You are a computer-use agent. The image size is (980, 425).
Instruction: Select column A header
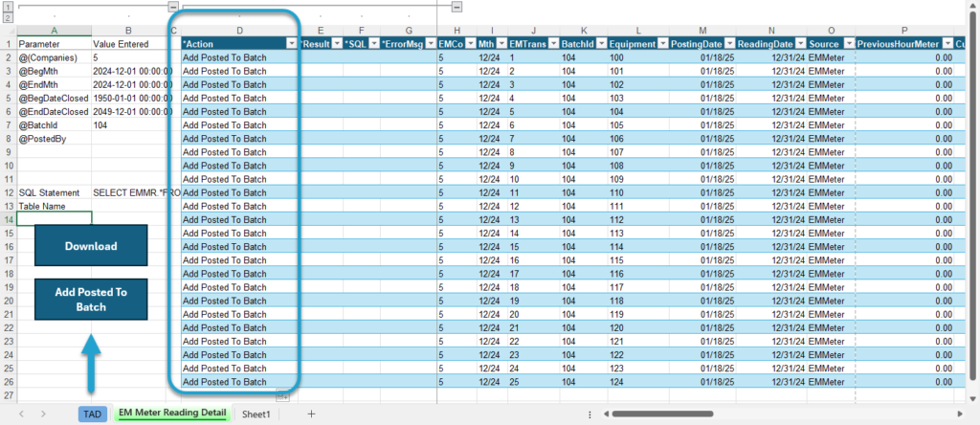click(55, 30)
